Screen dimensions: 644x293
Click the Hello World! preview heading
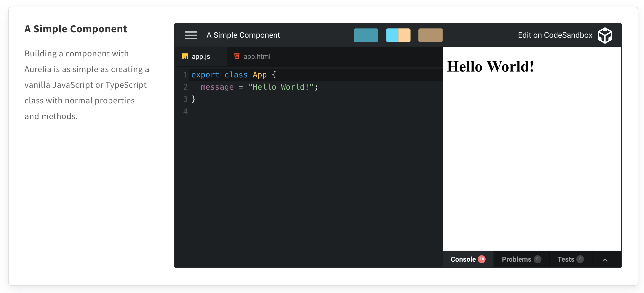(x=490, y=67)
